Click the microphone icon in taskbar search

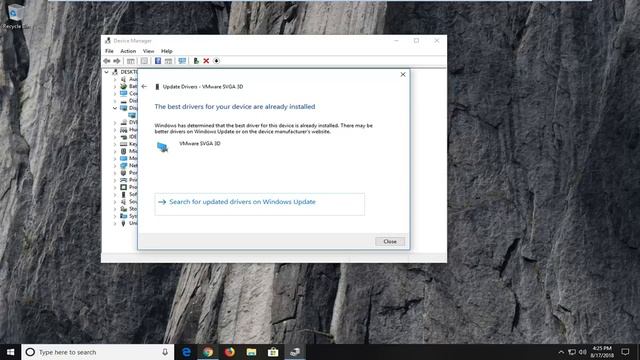[165, 352]
